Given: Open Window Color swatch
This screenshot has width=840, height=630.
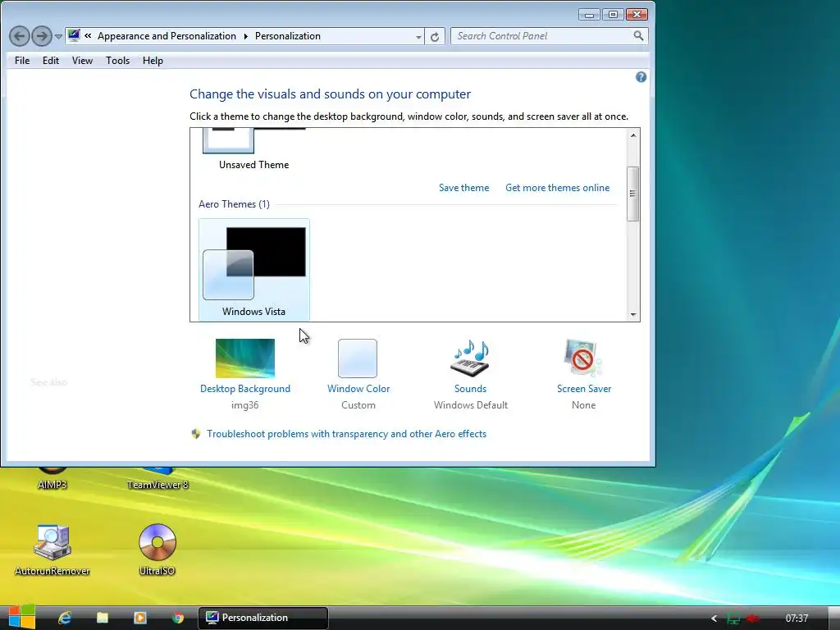Looking at the screenshot, I should (x=358, y=358).
